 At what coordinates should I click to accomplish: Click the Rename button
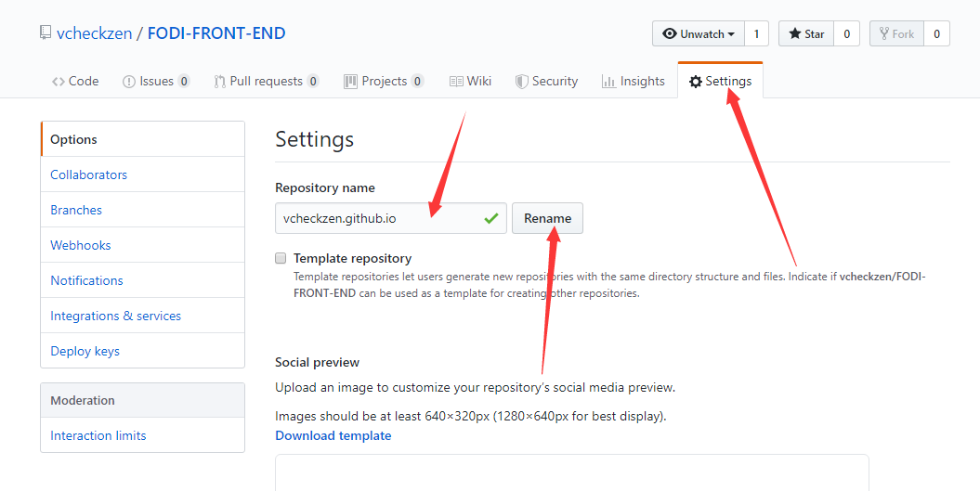pyautogui.click(x=547, y=218)
